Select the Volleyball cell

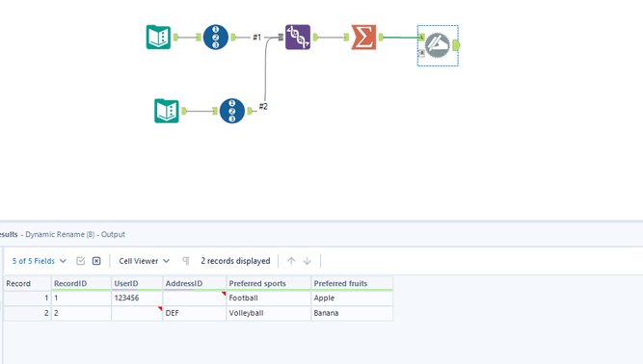[x=269, y=313]
